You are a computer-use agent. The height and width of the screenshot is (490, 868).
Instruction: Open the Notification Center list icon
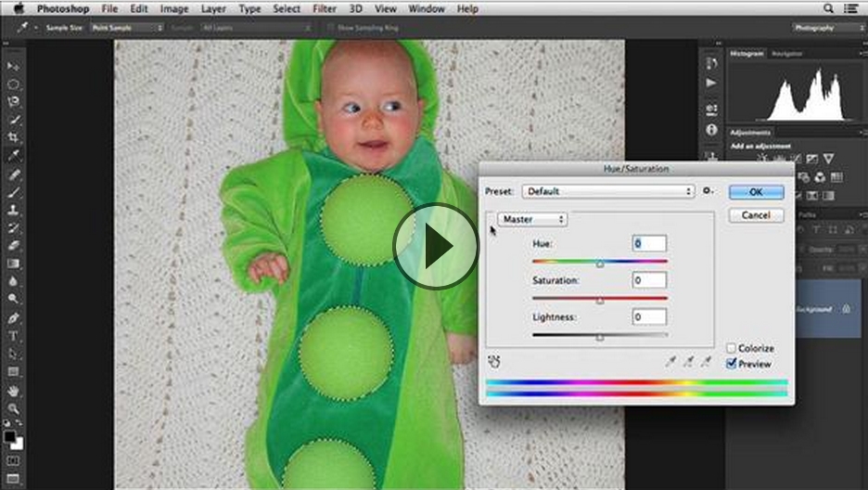click(850, 8)
